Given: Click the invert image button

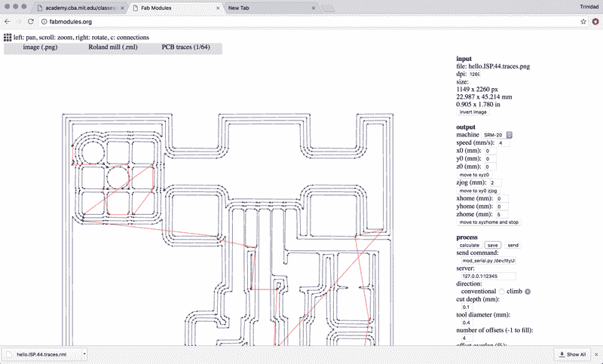Looking at the screenshot, I should pos(473,112).
